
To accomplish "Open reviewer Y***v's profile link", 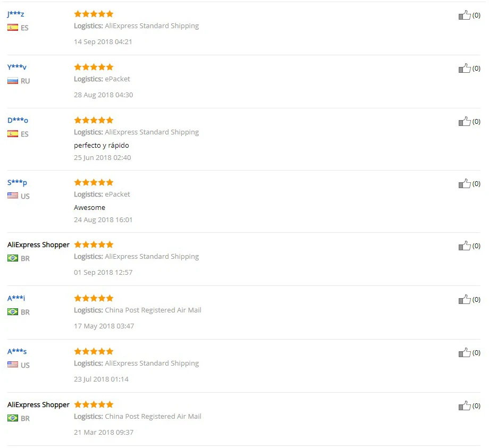I will pyautogui.click(x=17, y=67).
